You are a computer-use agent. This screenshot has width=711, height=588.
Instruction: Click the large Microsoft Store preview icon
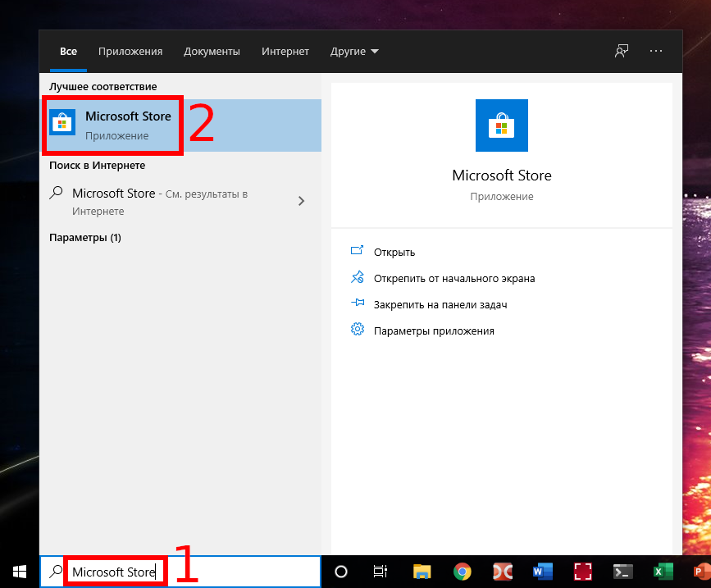click(x=502, y=125)
